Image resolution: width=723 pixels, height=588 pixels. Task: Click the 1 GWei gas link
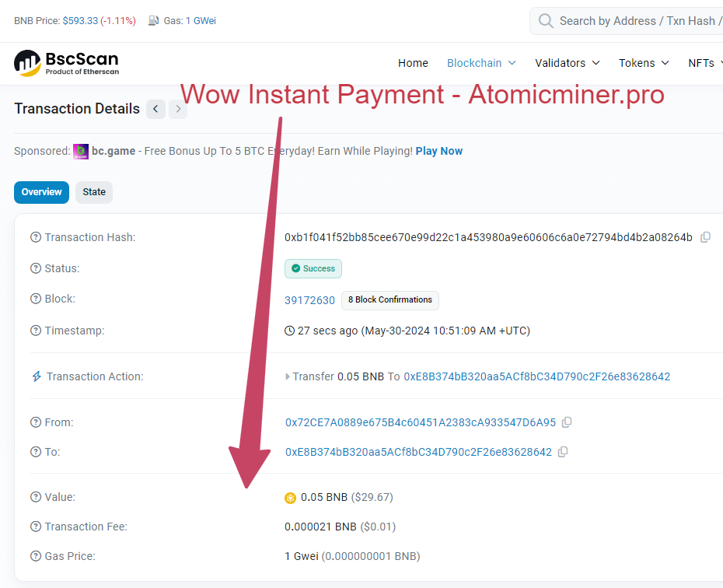point(201,21)
